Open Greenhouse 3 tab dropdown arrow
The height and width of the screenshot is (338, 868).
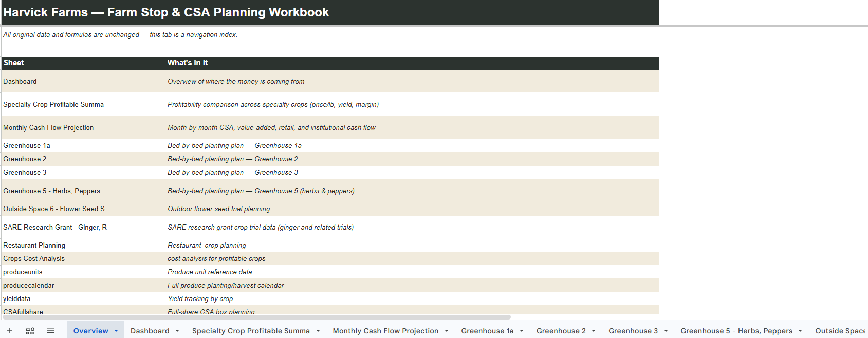coord(666,331)
